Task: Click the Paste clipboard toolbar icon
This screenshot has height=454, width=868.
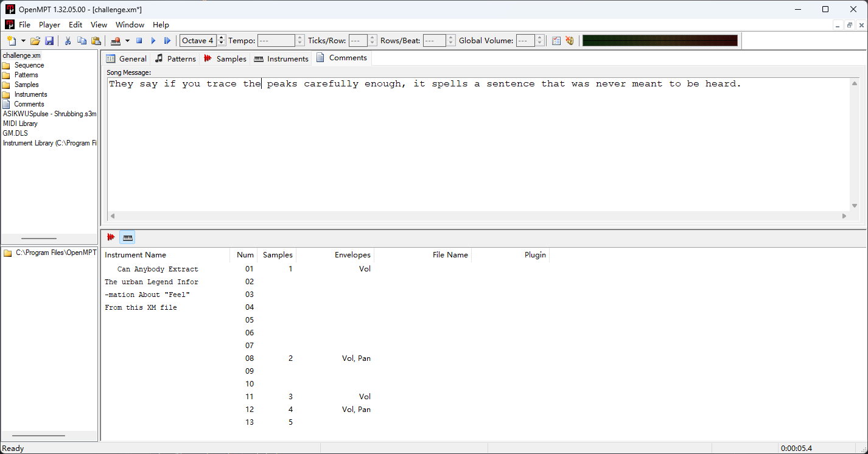Action: pos(96,41)
